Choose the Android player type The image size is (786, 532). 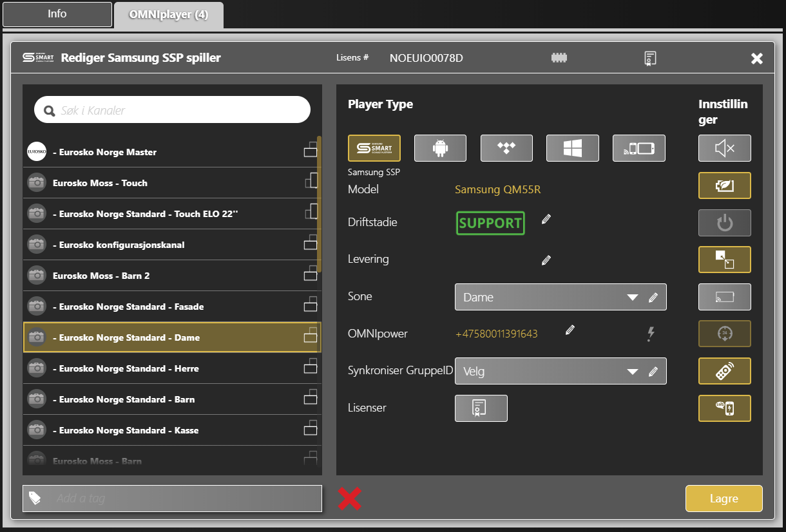pos(441,148)
